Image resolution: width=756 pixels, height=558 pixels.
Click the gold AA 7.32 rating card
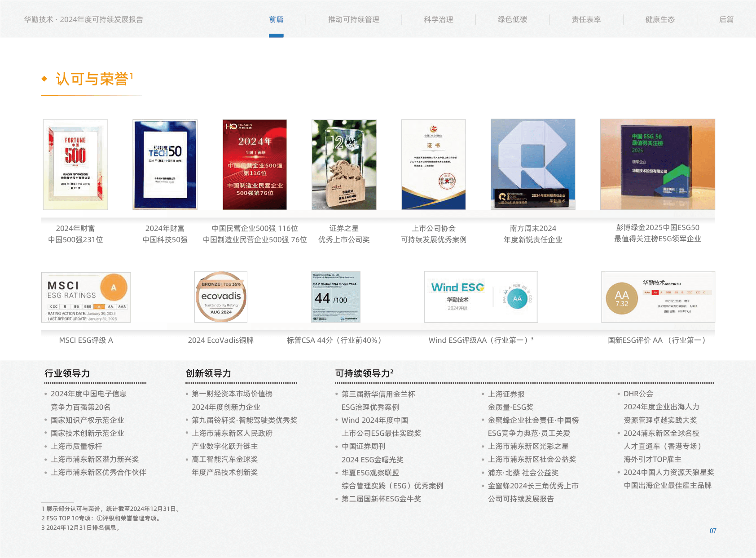658,297
